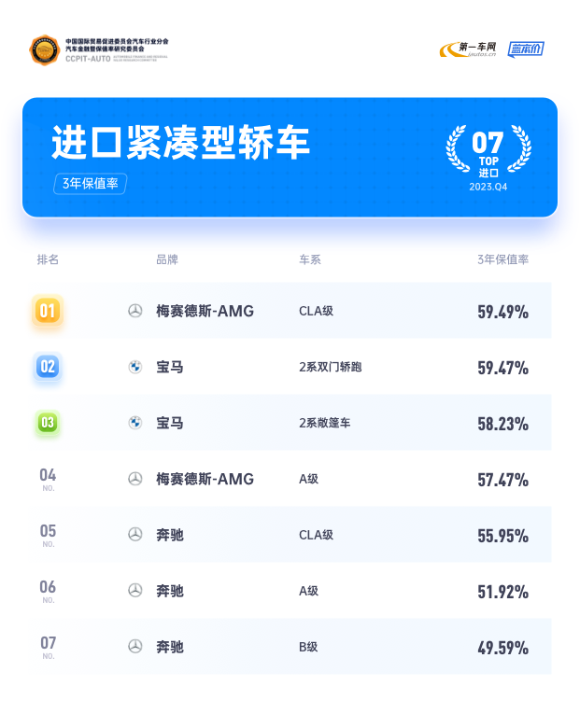Click the gold 01 rank badge
The image size is (580, 728).
click(x=48, y=311)
